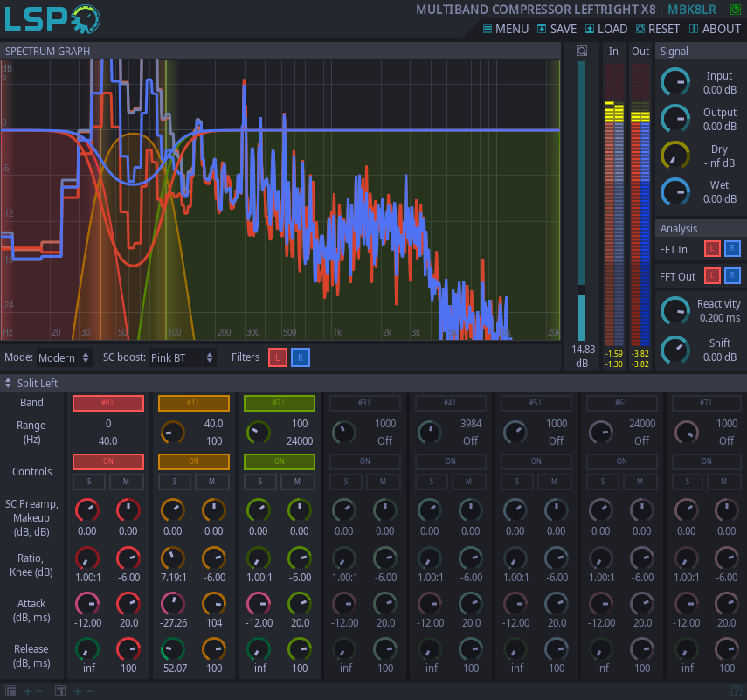Solo band #2 L with its S button
Image resolution: width=747 pixels, height=700 pixels.
point(260,482)
